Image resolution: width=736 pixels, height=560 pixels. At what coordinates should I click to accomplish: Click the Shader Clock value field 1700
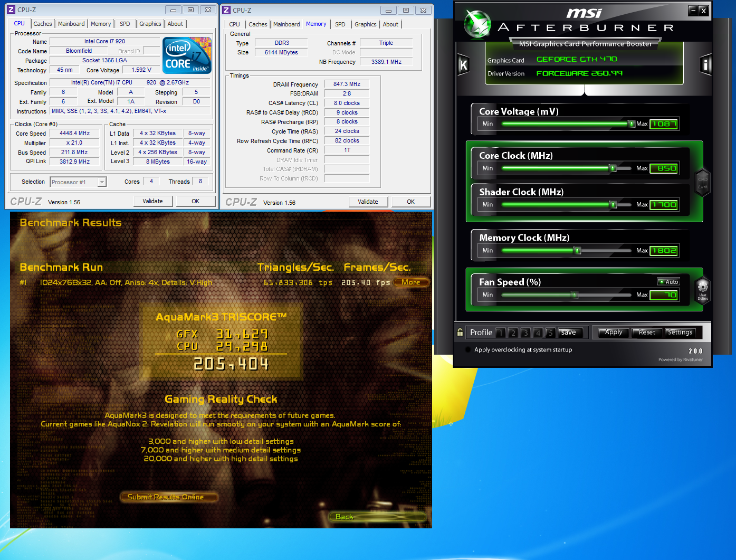[664, 205]
